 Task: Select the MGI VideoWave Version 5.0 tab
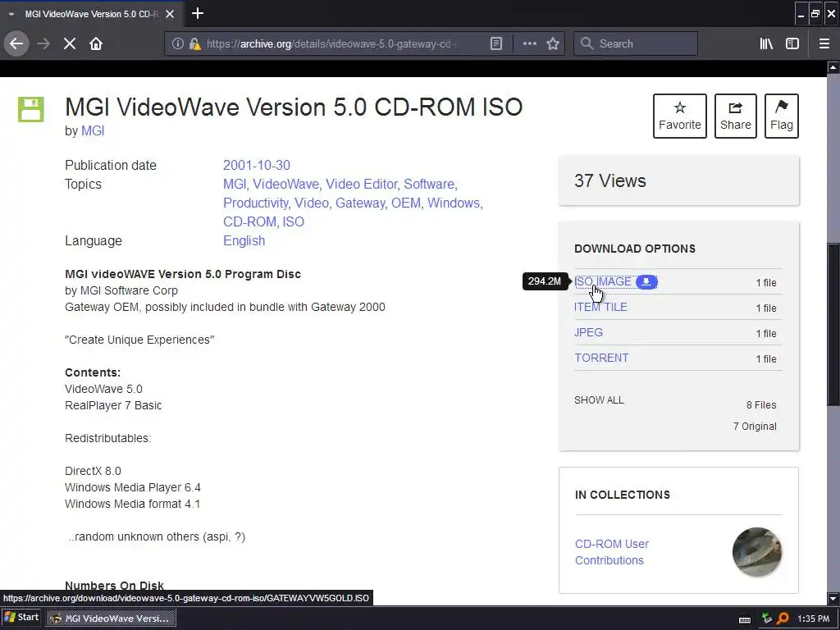(x=91, y=14)
